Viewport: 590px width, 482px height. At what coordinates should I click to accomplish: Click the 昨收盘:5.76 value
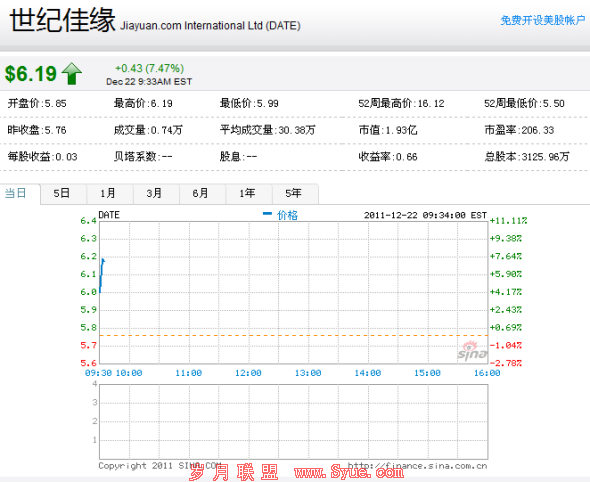pyautogui.click(x=37, y=130)
